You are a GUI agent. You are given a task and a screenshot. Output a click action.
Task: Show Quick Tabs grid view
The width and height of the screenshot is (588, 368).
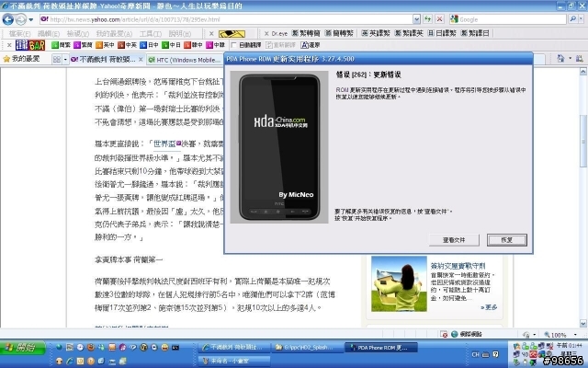(x=57, y=59)
